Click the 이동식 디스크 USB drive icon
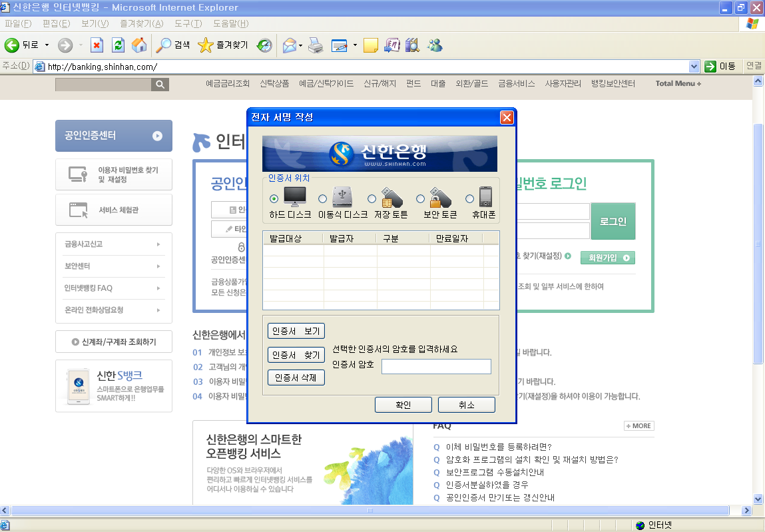The width and height of the screenshot is (765, 532). pyautogui.click(x=342, y=196)
